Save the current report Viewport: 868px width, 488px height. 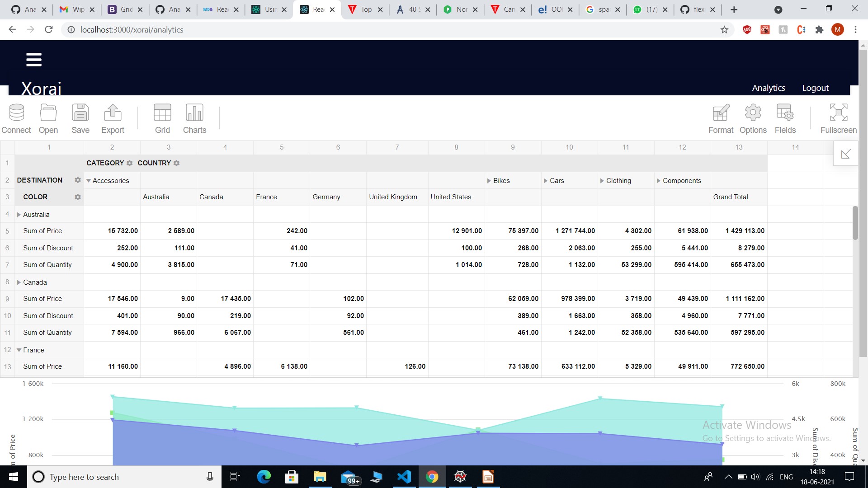[x=80, y=118]
